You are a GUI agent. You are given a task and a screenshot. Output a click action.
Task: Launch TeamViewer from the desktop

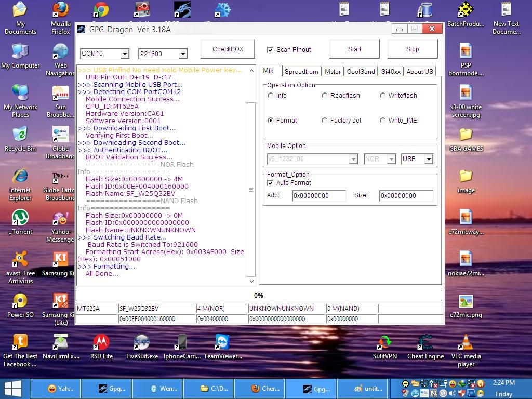tap(222, 343)
